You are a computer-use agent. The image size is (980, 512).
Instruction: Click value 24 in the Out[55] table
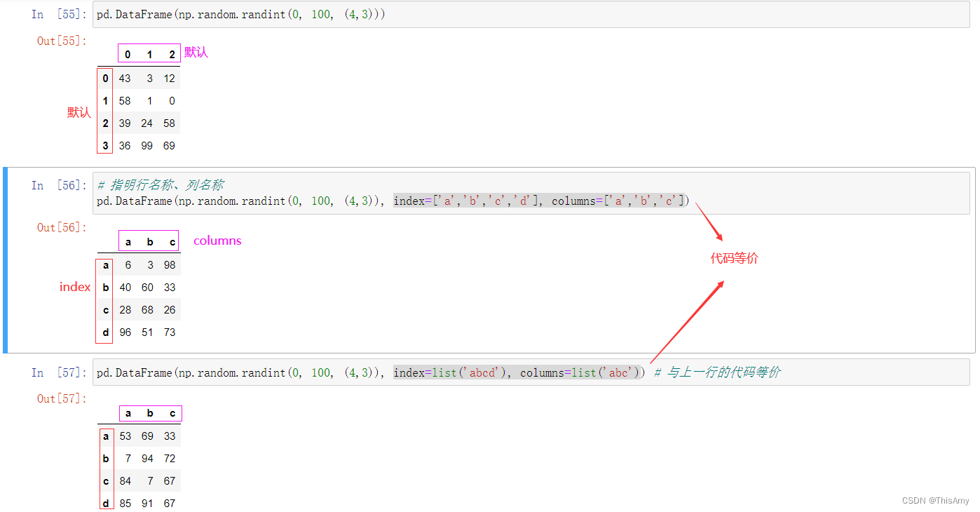tap(147, 123)
